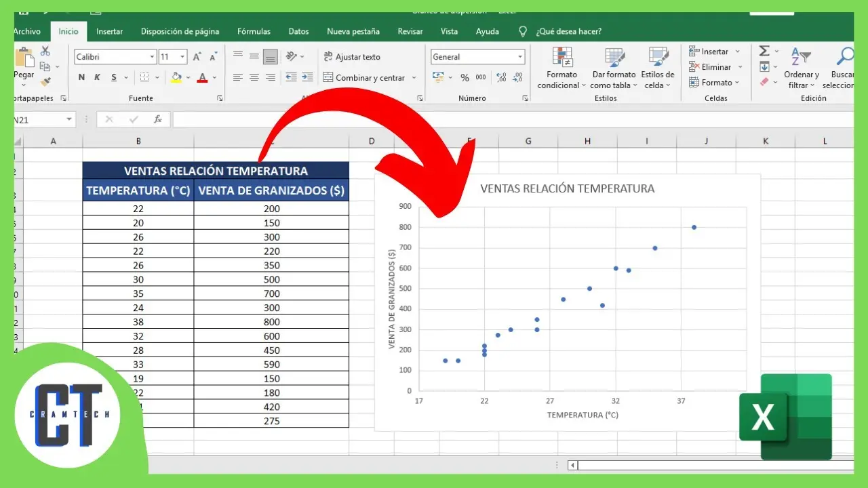This screenshot has height=488, width=868.
Task: Click the accounting number format icon
Action: point(438,77)
